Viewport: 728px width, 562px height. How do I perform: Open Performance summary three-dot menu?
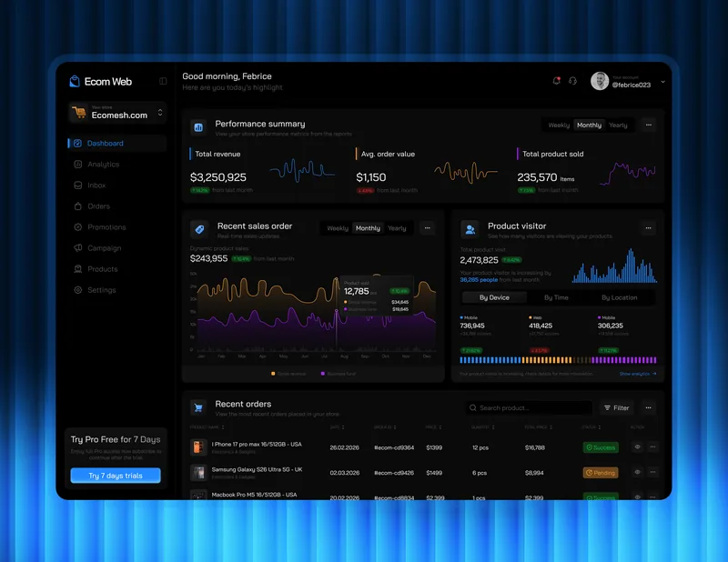[x=649, y=125]
